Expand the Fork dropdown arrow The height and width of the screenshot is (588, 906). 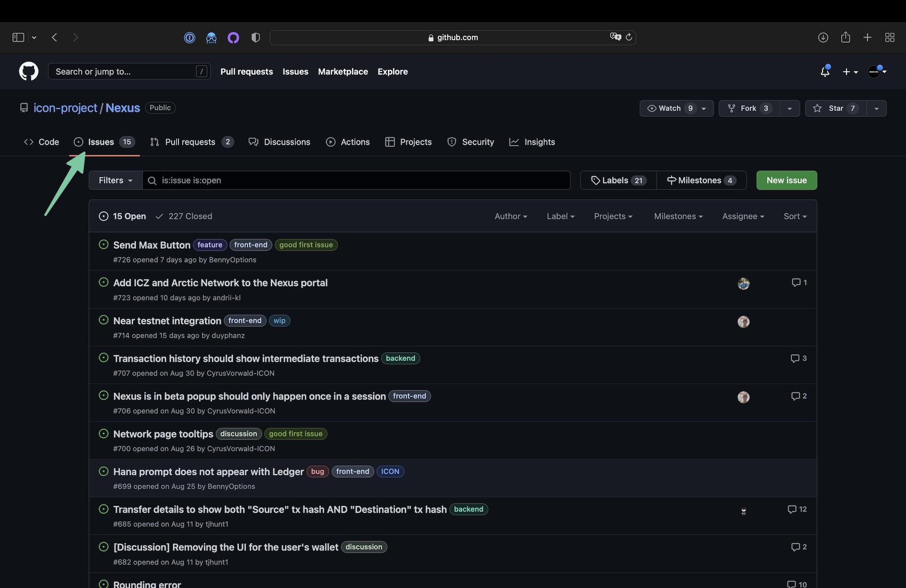tap(789, 108)
